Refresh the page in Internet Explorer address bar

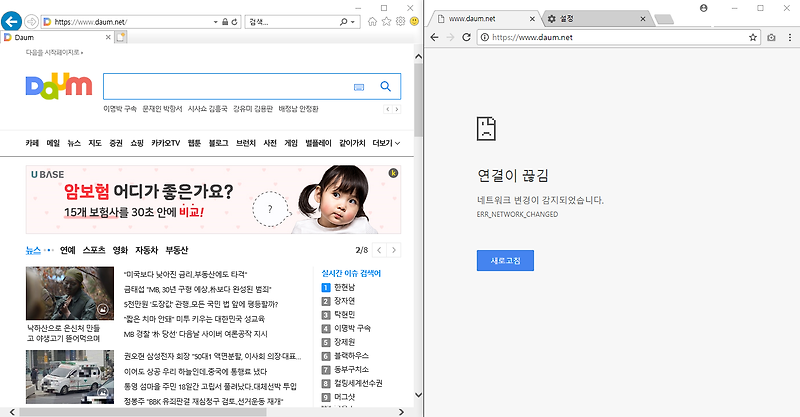coord(234,22)
